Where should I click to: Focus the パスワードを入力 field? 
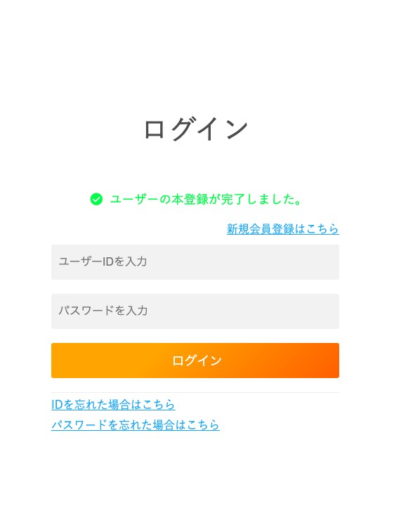pos(195,311)
